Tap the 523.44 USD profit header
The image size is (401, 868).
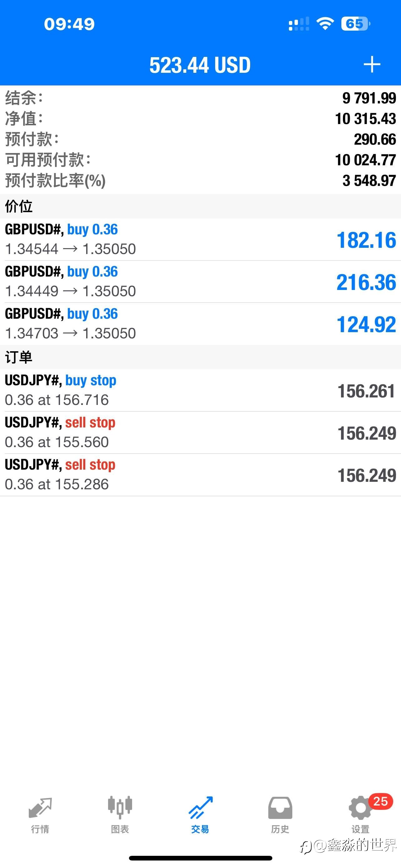[200, 65]
